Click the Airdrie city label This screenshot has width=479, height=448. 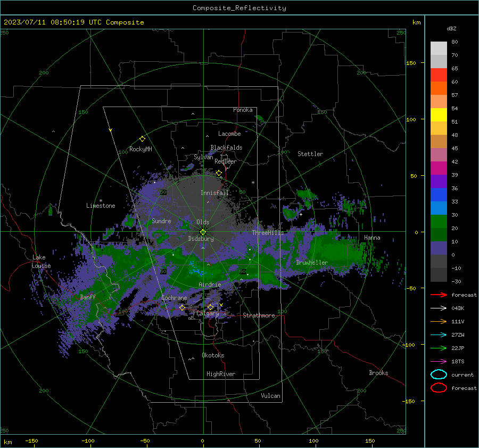point(210,284)
